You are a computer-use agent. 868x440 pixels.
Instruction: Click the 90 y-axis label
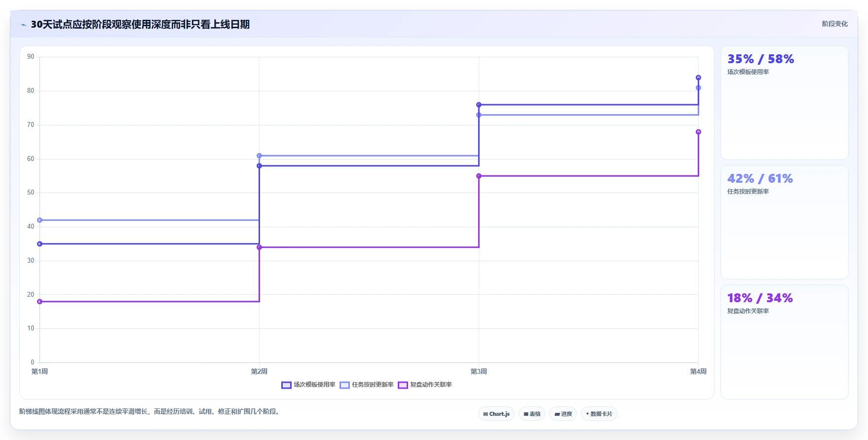[x=31, y=57]
